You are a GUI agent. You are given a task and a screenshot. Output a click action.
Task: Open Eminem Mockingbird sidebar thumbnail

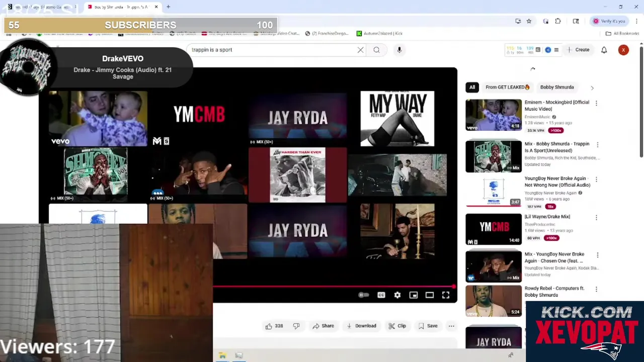coord(494,115)
